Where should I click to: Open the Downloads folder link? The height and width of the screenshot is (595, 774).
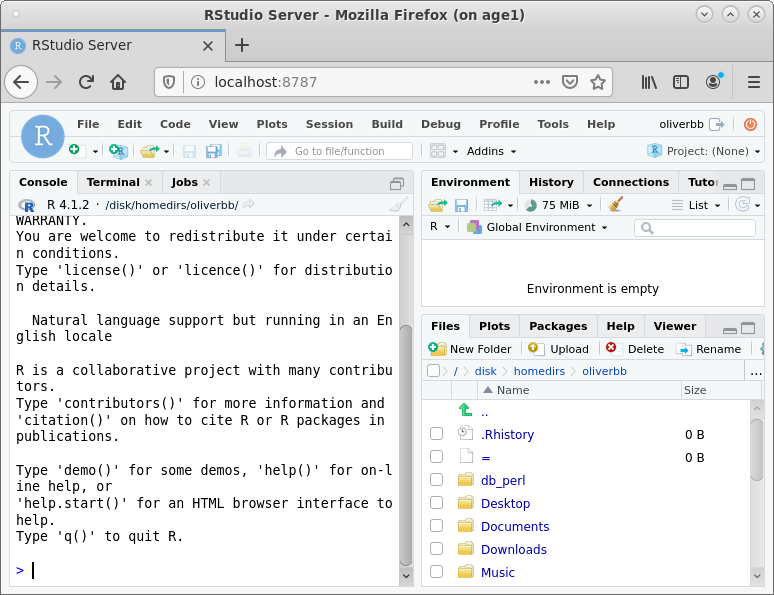(513, 549)
